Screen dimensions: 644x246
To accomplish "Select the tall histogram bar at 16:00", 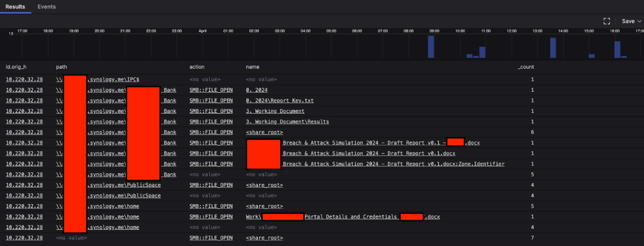I will [617, 49].
